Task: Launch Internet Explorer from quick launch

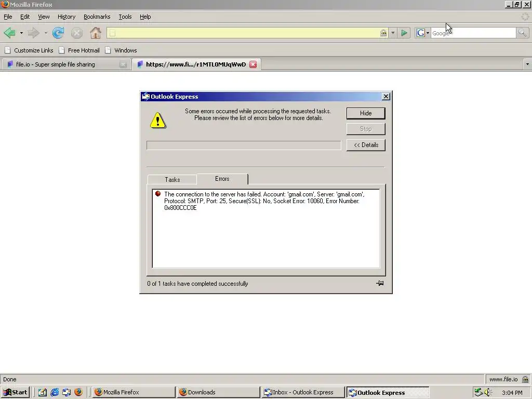Action: pos(55,392)
